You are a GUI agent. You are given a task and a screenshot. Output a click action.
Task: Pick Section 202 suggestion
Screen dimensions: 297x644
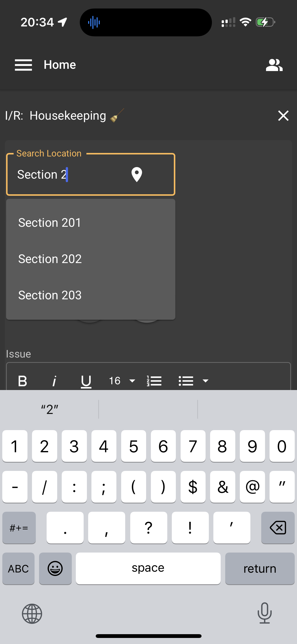coord(50,259)
